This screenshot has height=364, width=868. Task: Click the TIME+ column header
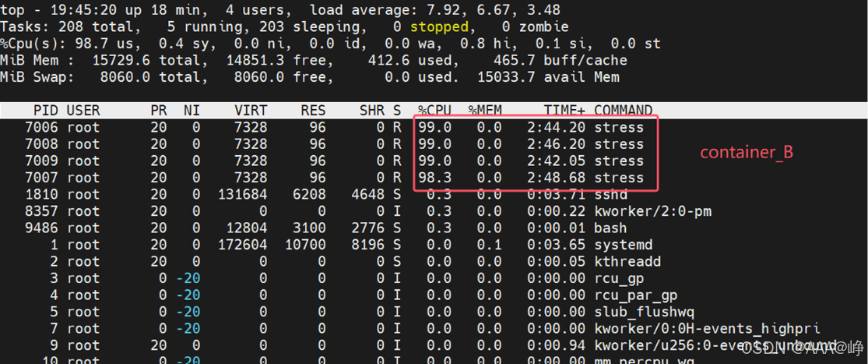pos(564,110)
